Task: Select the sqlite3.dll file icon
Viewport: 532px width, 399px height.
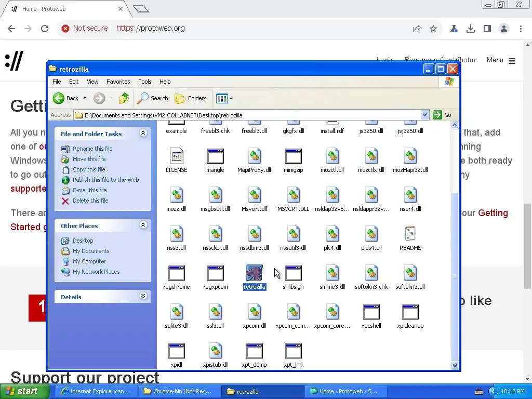Action: point(177,312)
